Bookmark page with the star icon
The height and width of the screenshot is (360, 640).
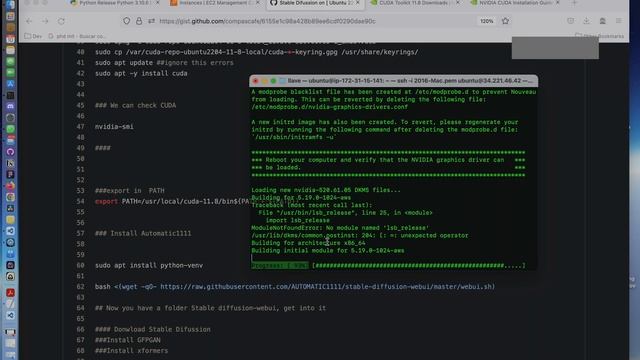[505, 21]
